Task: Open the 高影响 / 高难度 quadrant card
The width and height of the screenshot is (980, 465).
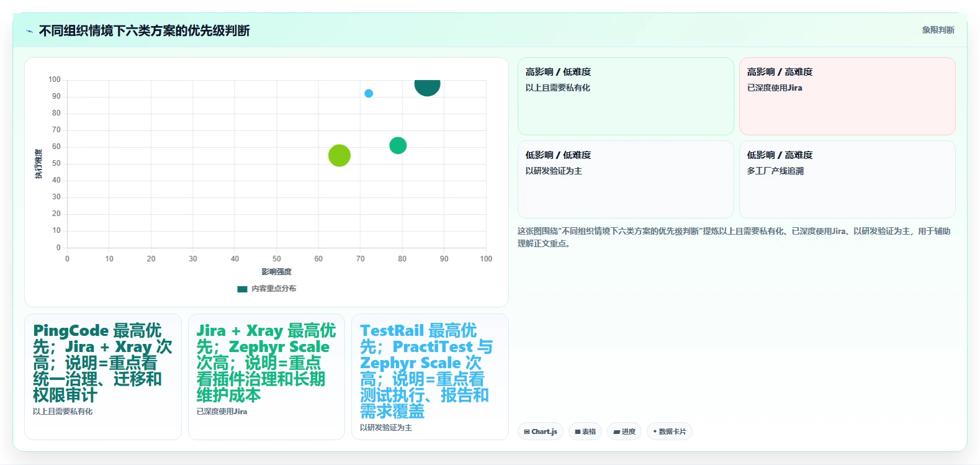Action: point(847,96)
